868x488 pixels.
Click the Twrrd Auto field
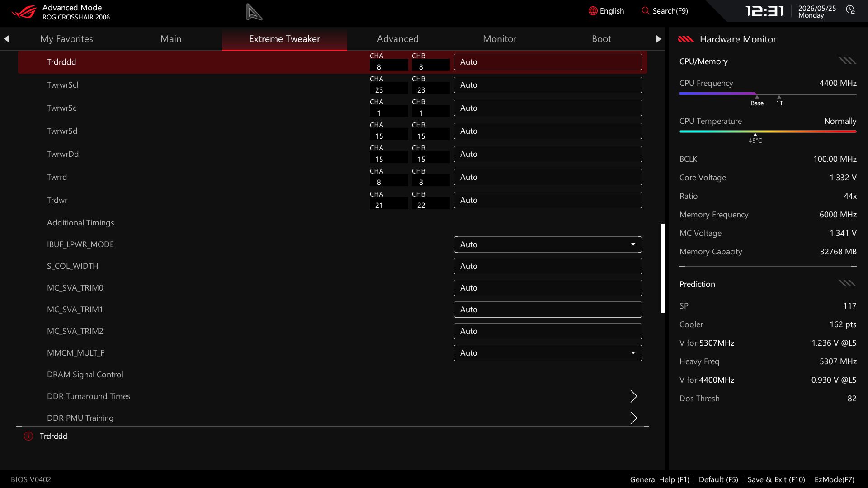tap(547, 177)
